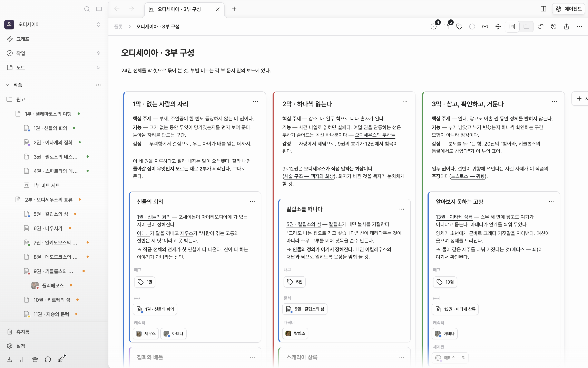588x368 pixels.
Task: Toggle split view layout icon
Action: [543, 9]
